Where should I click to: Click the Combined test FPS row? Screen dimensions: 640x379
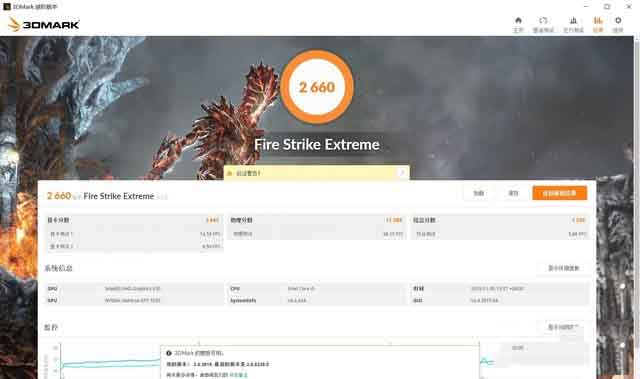tap(500, 234)
